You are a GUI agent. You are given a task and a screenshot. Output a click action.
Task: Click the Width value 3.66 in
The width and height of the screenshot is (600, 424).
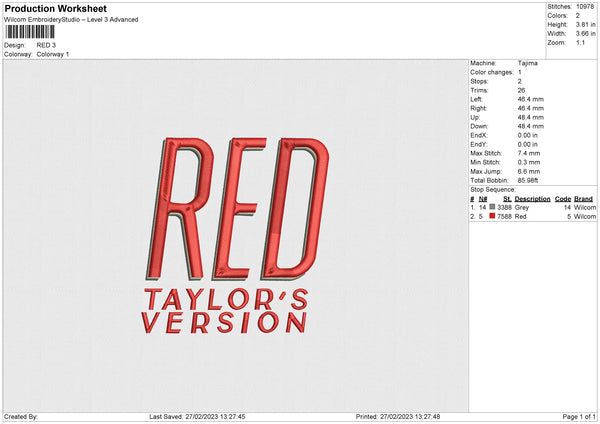[585, 34]
